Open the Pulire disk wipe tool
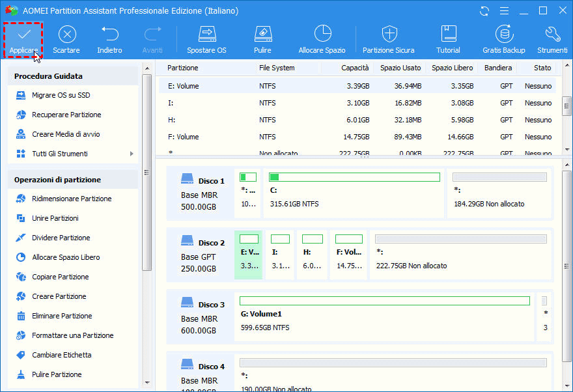573x392 pixels. tap(262, 35)
